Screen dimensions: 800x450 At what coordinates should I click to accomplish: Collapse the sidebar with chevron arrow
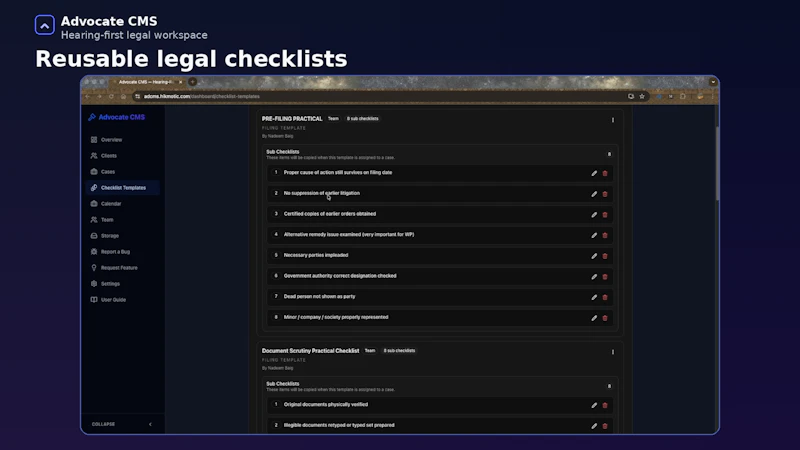pos(150,424)
